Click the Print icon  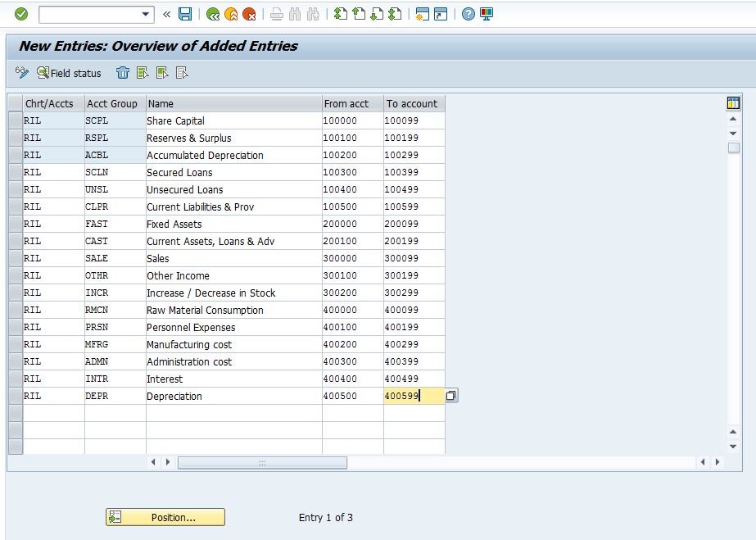(276, 15)
